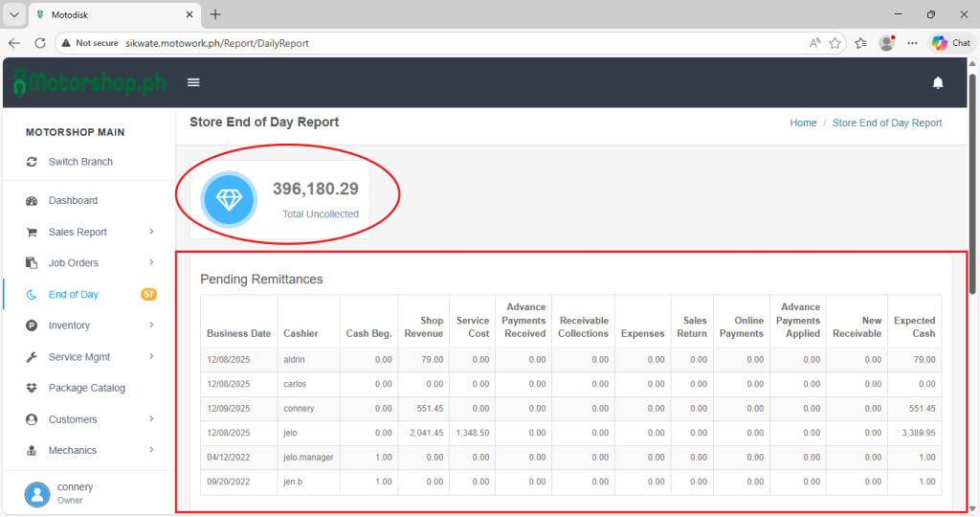The width and height of the screenshot is (980, 517).
Task: Open the notifications bell
Action: pos(938,83)
